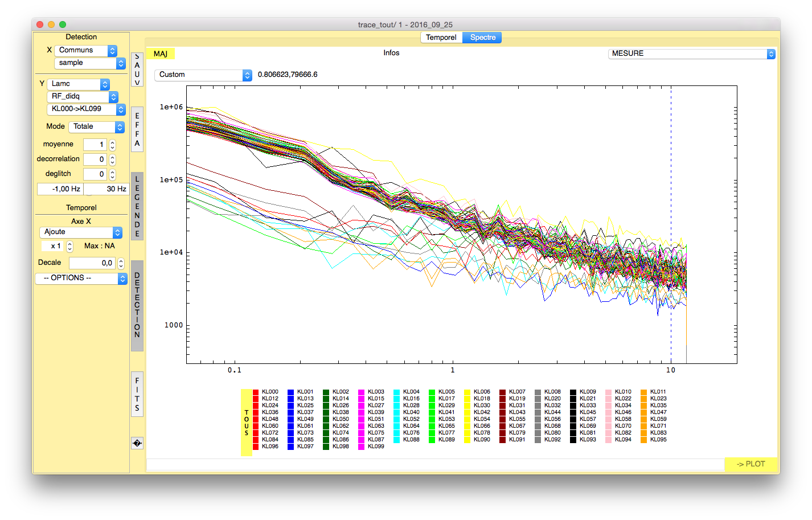Screen dimensions: 812x520
Task: Click the KL066 legend entry
Action: point(482,426)
